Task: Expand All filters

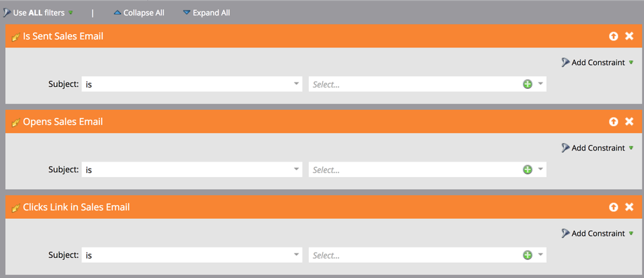Action: pyautogui.click(x=206, y=13)
